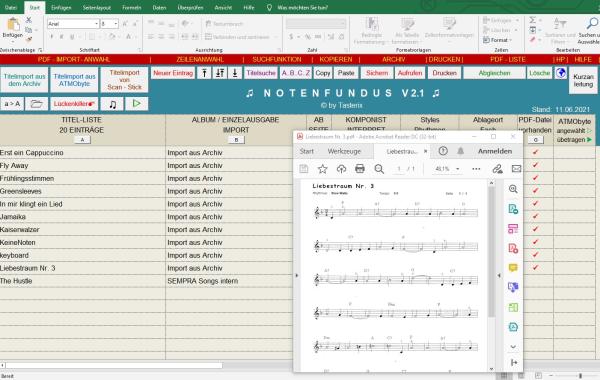Click the cloud upload icon in Acrobat
This screenshot has height=380, width=600.
click(341, 169)
